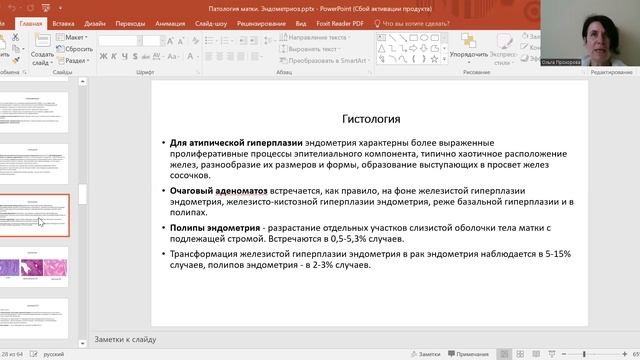Image resolution: width=640 pixels, height=360 pixels.
Task: Open the Переходы tab
Action: [130, 24]
